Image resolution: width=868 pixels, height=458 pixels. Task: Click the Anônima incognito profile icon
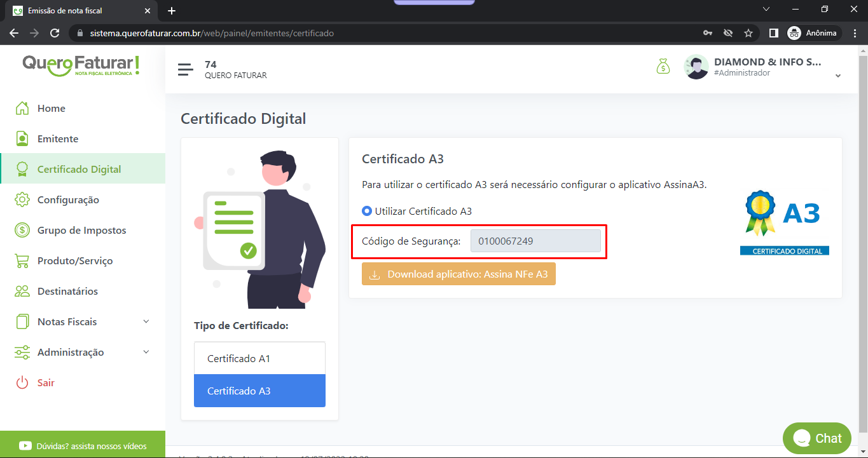(x=794, y=33)
